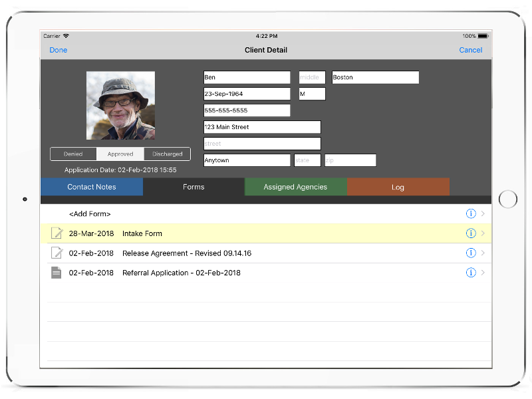Expand the Release Agreement row chevron

483,253
